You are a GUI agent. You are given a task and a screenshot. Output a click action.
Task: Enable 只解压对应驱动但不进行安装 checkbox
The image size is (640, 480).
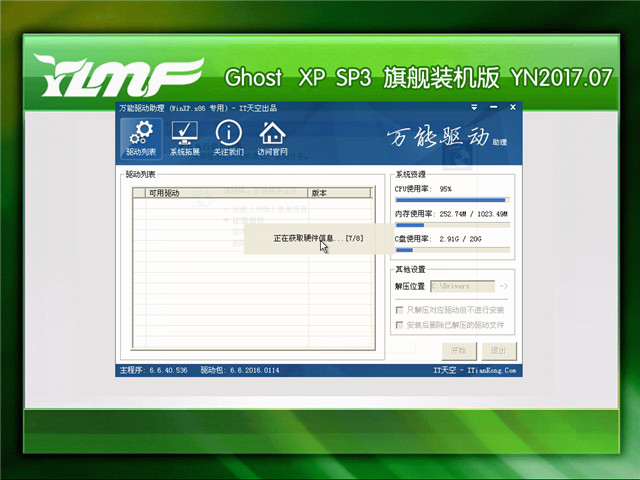tap(400, 310)
